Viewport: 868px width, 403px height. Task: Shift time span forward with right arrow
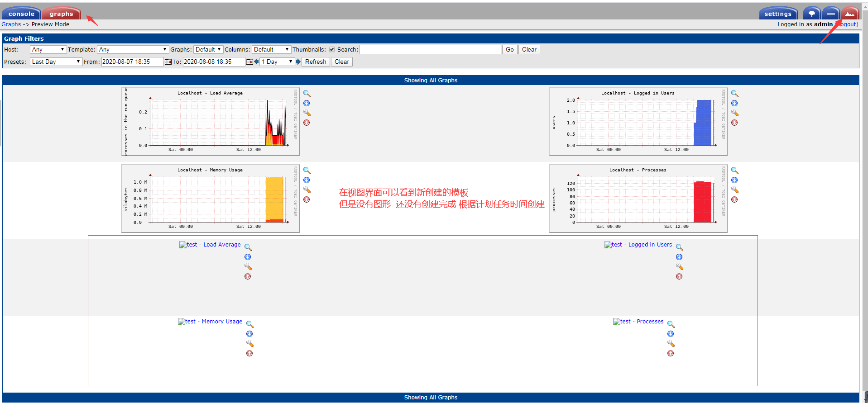point(298,62)
